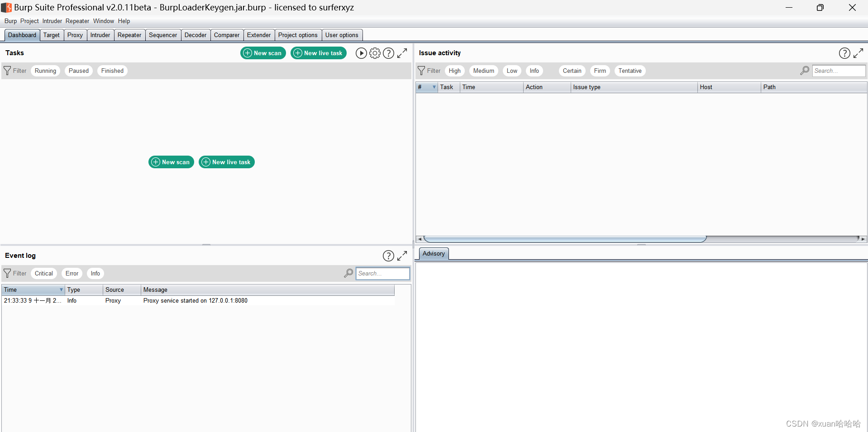This screenshot has height=432, width=868.
Task: Open the Project menu
Action: click(29, 21)
